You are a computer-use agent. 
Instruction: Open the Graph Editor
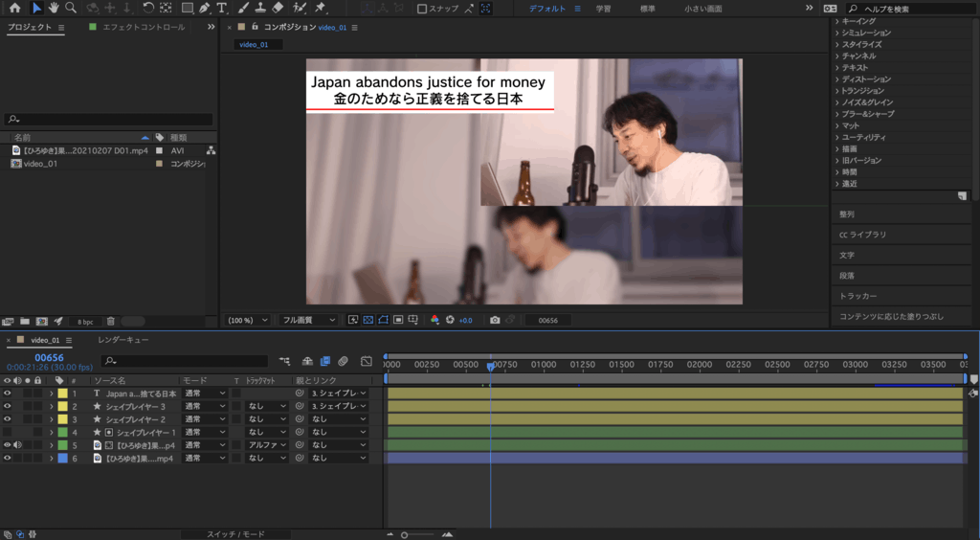click(367, 361)
